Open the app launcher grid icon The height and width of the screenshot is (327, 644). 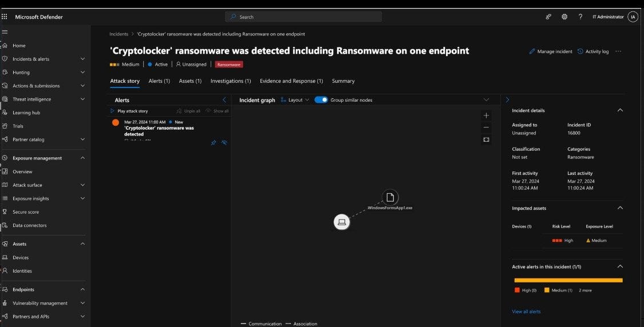(x=5, y=17)
